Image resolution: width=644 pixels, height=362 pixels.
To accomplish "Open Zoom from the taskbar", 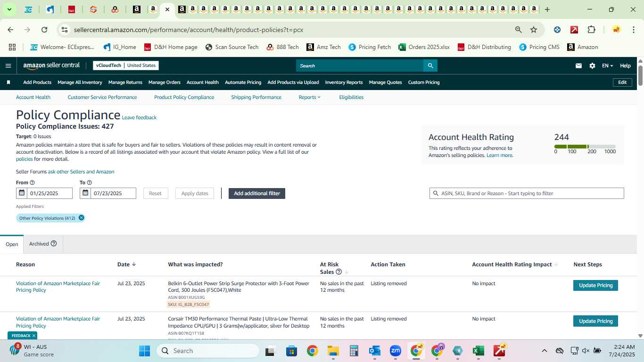I will (x=395, y=351).
